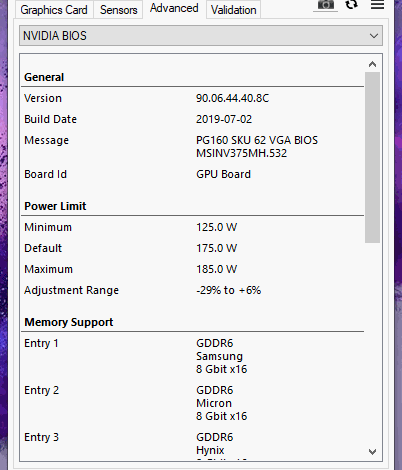
Task: Switch to the Graphics Card tab
Action: click(54, 10)
